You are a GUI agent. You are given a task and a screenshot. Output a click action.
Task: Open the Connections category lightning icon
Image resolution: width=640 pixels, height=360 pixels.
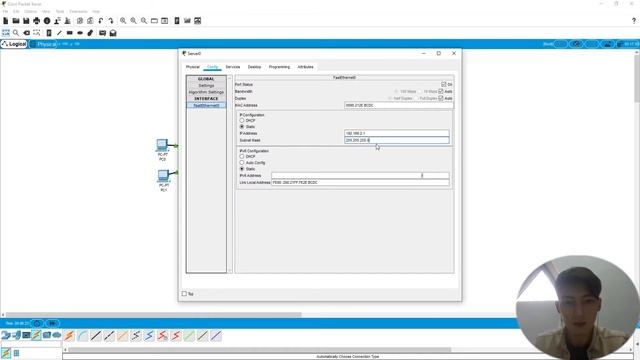click(x=36, y=335)
